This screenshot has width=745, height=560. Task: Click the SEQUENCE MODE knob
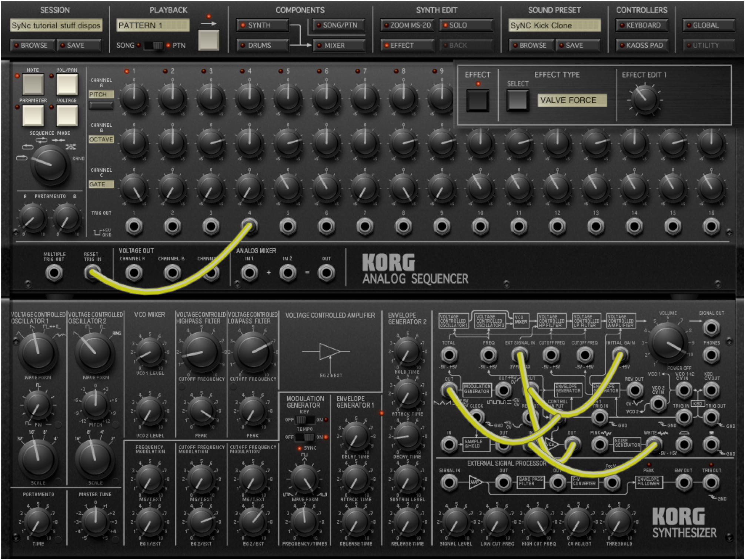coord(50,165)
